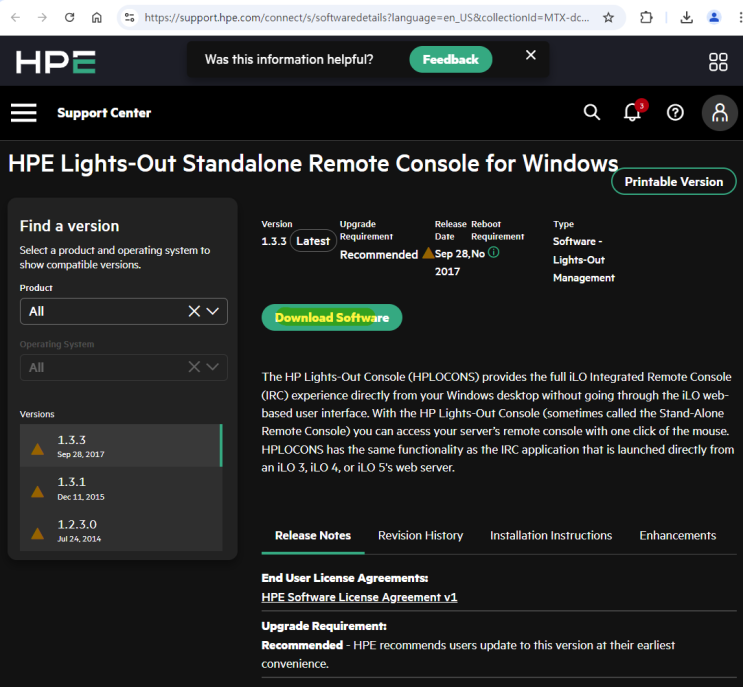Screen dimensions: 743x687
Task: Click 'End User License Agreements:' heading
Action: (x=344, y=578)
